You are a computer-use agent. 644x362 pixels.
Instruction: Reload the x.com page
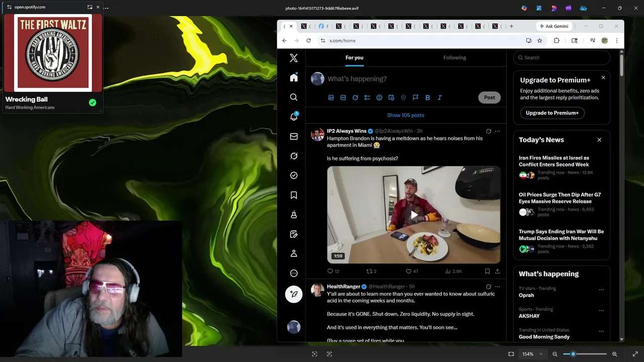point(308,41)
